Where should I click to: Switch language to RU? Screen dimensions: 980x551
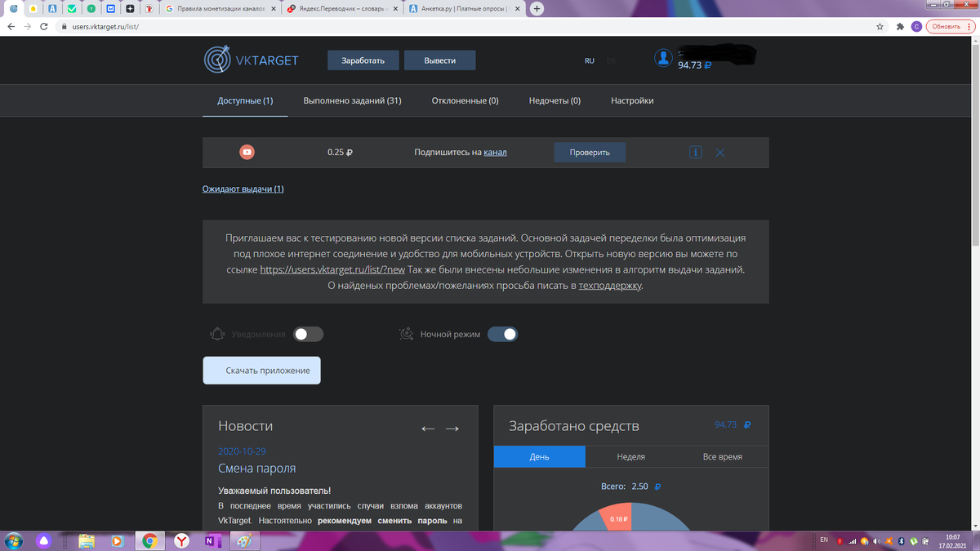coord(589,60)
